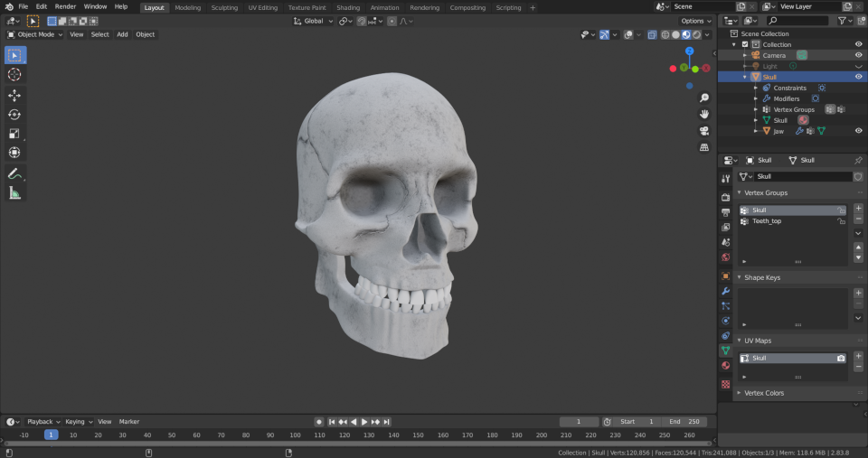Click the Blender logo menu icon
The height and width of the screenshot is (458, 868).
9,6
